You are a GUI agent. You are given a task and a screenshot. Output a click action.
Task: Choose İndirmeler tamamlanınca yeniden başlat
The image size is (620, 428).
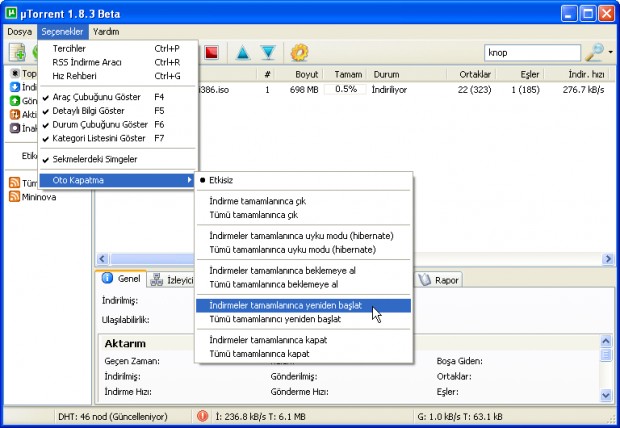click(x=304, y=305)
